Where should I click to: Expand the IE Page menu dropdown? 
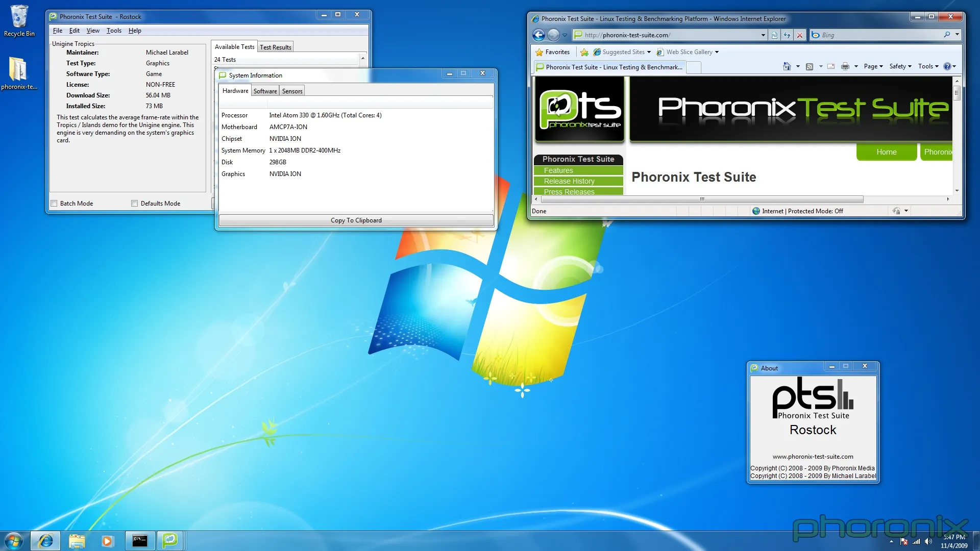(873, 66)
